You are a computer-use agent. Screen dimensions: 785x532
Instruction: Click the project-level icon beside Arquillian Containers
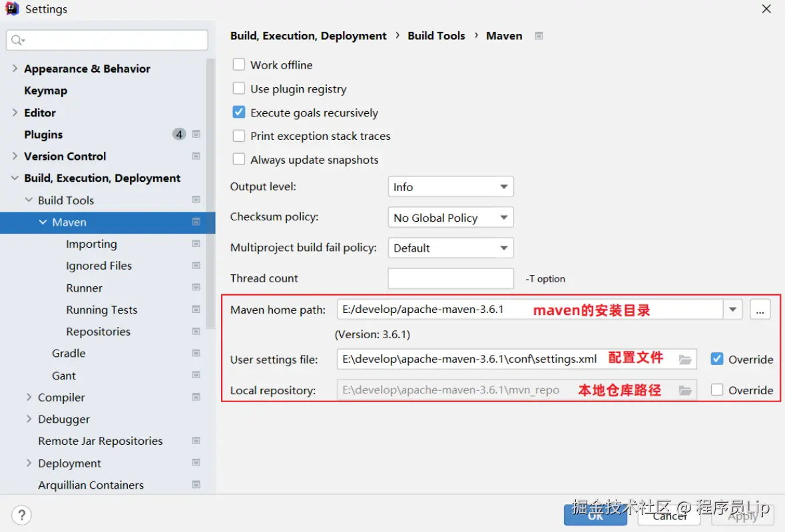coord(196,485)
